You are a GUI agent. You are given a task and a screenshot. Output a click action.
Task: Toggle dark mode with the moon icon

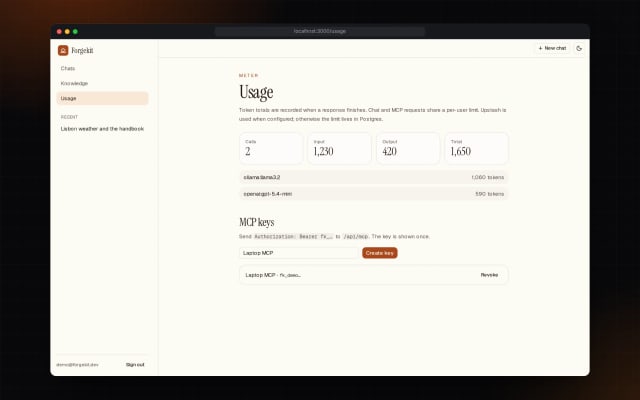[x=579, y=48]
